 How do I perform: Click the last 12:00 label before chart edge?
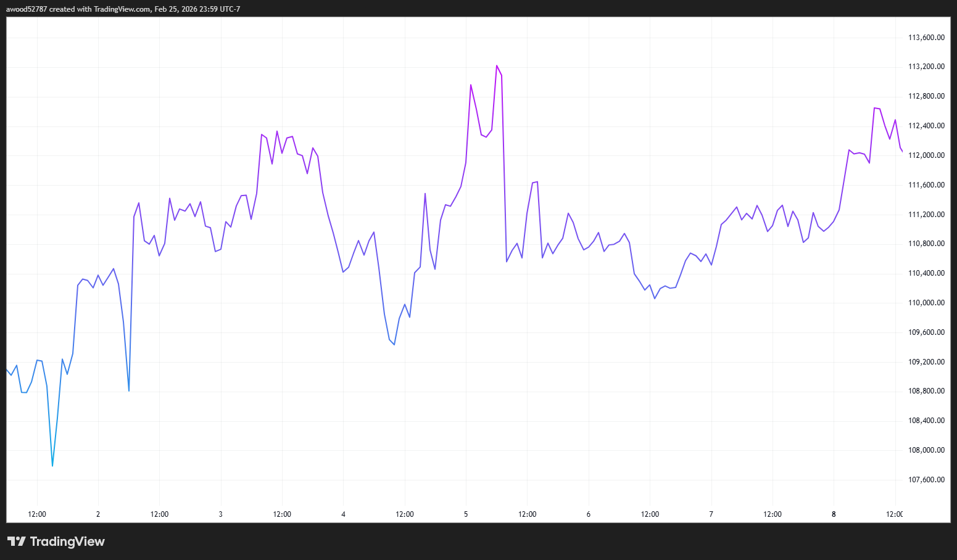coord(893,514)
